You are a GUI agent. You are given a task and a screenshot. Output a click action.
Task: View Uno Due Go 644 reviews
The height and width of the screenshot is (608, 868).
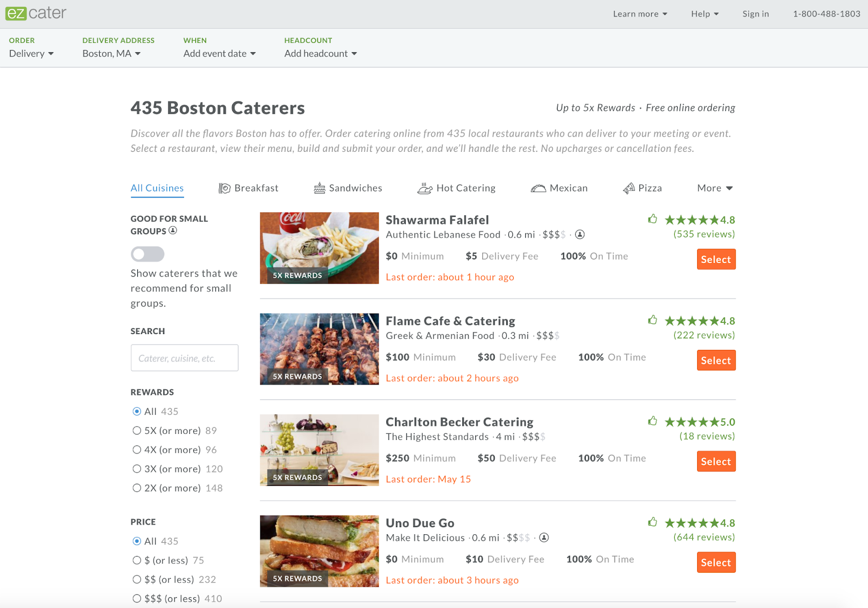pyautogui.click(x=704, y=537)
